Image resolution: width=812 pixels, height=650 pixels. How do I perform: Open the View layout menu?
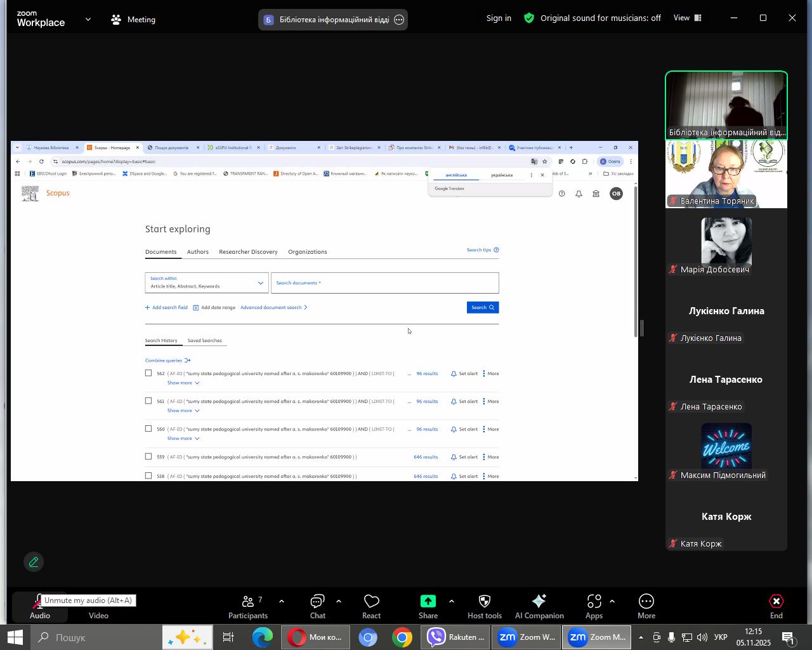point(687,18)
